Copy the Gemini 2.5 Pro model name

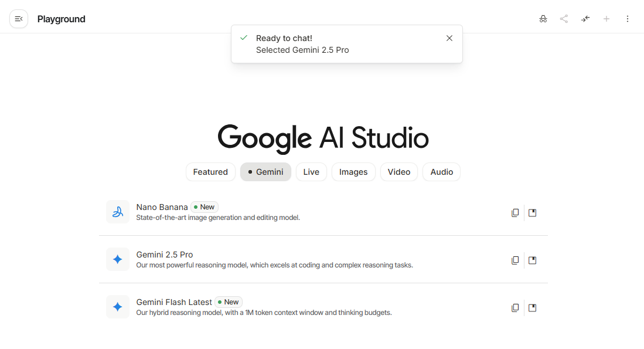515,260
